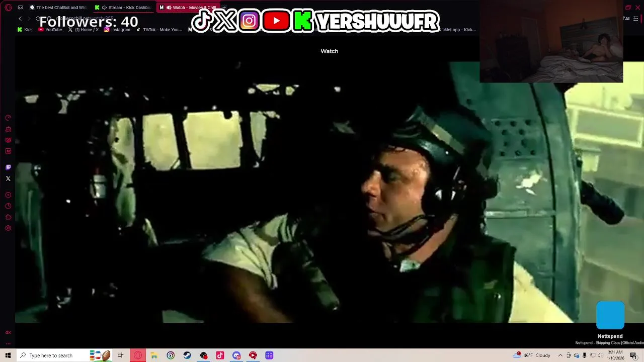644x362 pixels.
Task: Open the 'Kicklet.app - Kick...' bookmark
Action: tap(456, 30)
